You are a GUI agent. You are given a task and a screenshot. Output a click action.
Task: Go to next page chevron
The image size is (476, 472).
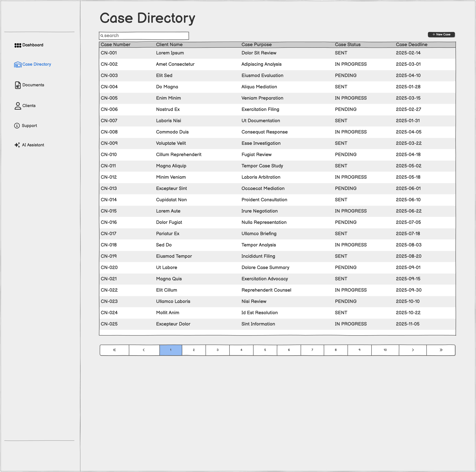(413, 350)
